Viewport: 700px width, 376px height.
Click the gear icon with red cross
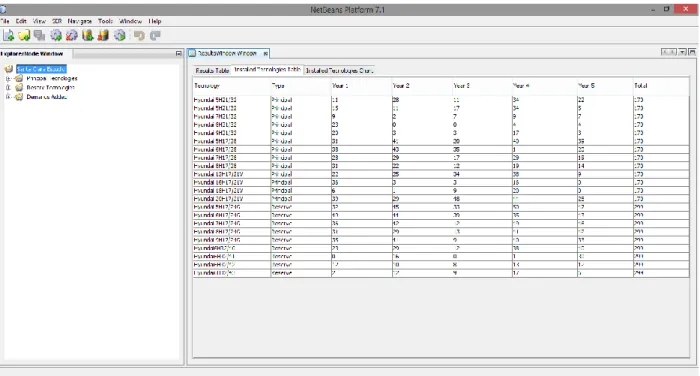(72, 35)
